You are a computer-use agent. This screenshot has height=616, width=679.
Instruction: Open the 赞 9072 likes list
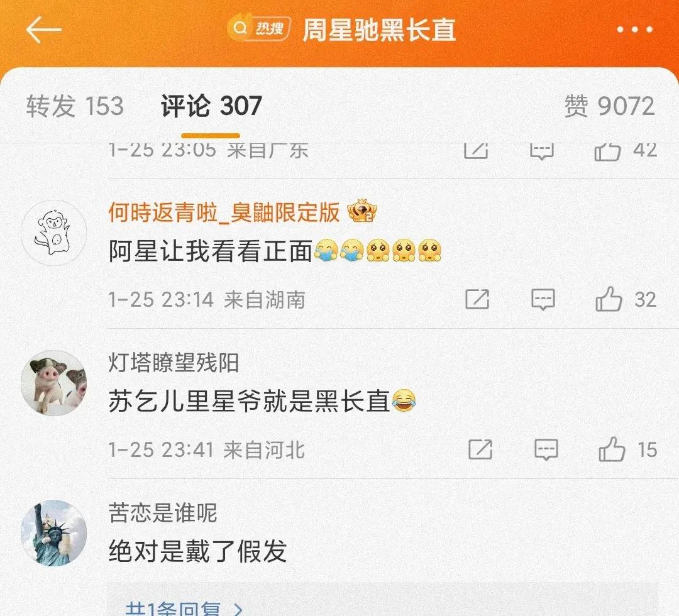tap(609, 106)
